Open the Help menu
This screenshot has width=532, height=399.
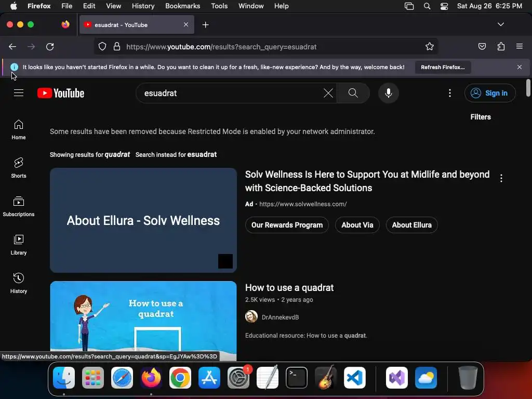point(281,6)
